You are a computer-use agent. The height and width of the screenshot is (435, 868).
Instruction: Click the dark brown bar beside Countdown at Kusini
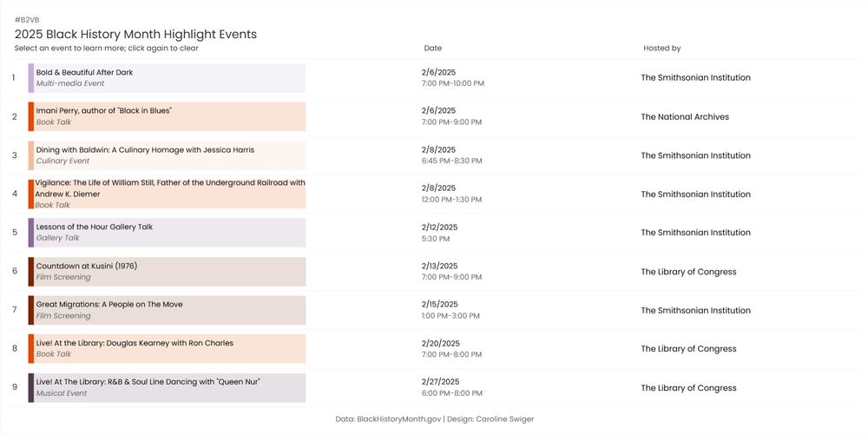point(31,272)
